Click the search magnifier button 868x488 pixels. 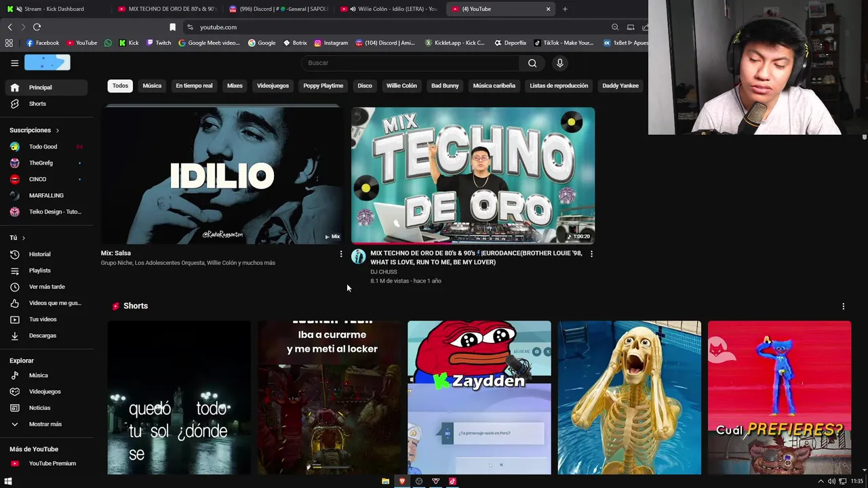coord(532,63)
